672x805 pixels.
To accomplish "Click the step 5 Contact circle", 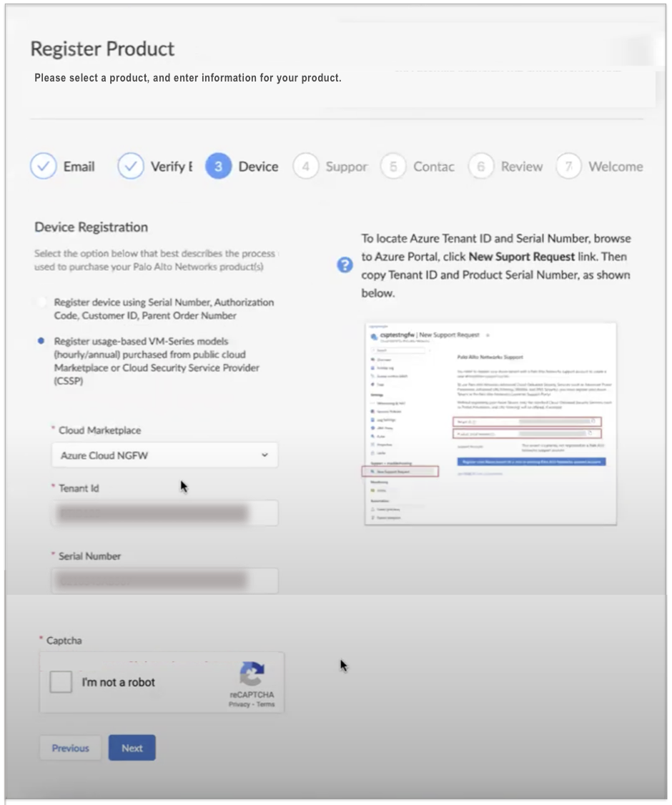I will point(394,165).
